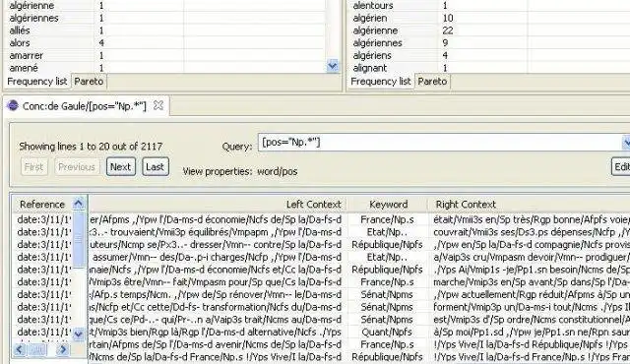Focus the Query input field
The width and height of the screenshot is (630, 364).
pos(440,143)
